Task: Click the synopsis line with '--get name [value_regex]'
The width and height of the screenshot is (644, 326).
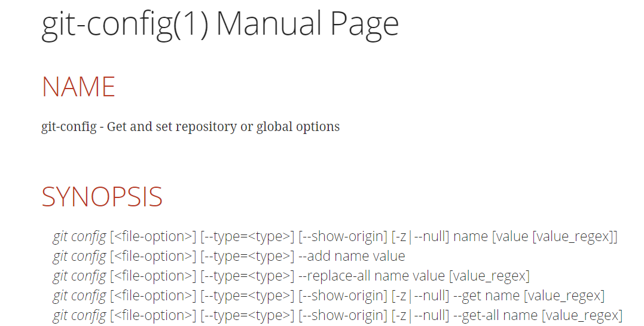Action: [x=328, y=296]
